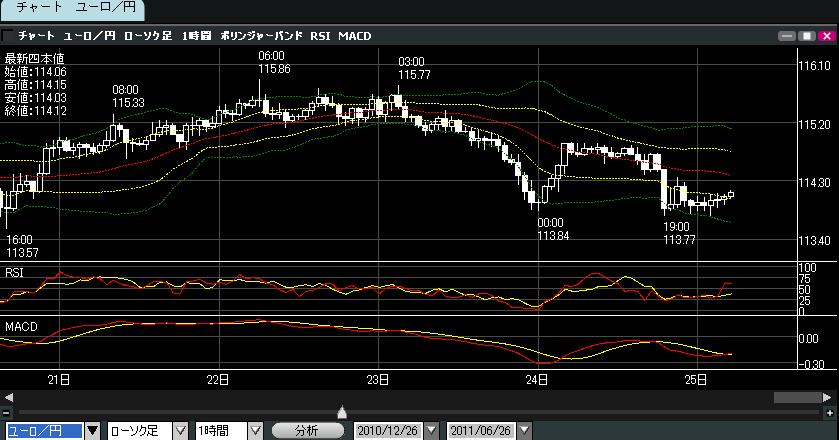Click the 25日 date label on axis
The width and height of the screenshot is (839, 440).
pos(696,380)
